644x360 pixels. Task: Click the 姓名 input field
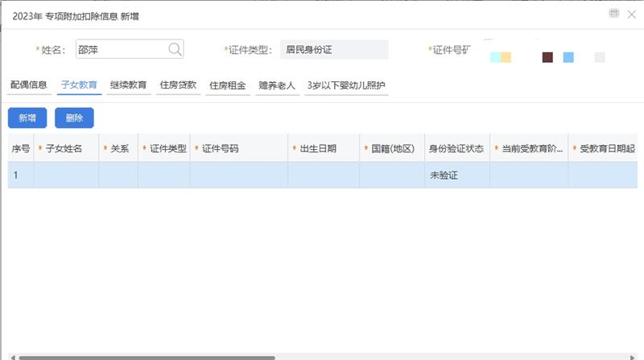(121, 50)
